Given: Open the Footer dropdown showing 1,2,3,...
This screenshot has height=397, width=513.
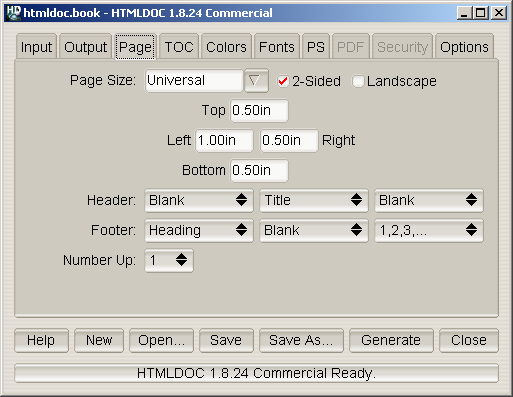Looking at the screenshot, I should point(429,230).
